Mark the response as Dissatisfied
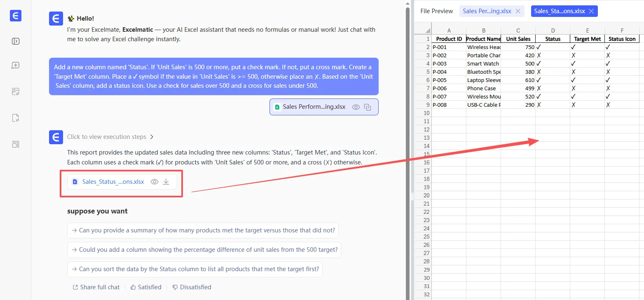 192,287
